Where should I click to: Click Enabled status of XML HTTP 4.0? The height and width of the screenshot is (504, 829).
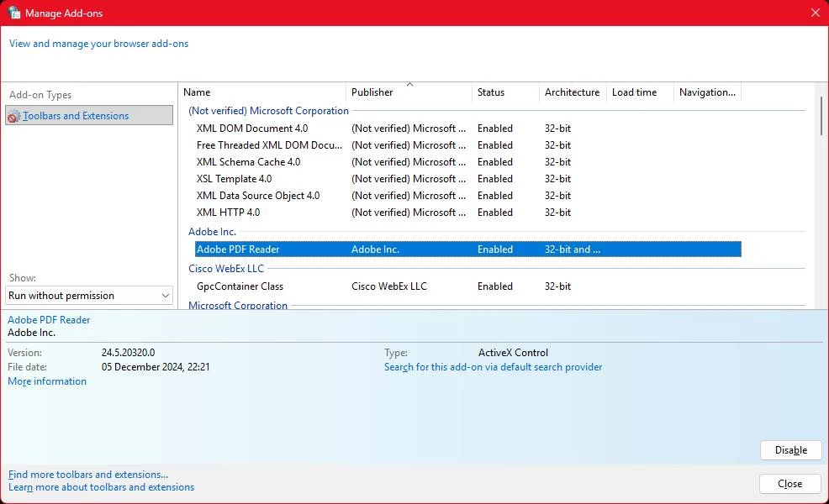click(495, 213)
